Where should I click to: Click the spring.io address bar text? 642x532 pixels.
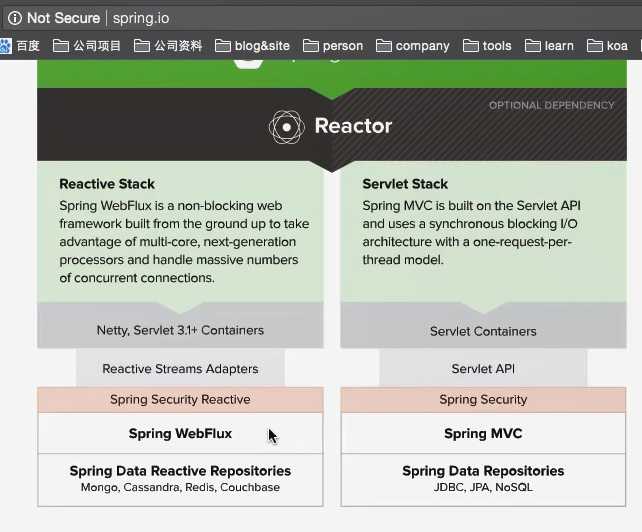click(x=141, y=18)
